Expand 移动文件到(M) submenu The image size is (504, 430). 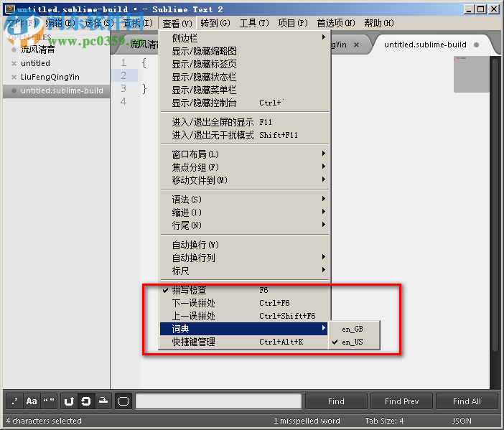coord(244,180)
